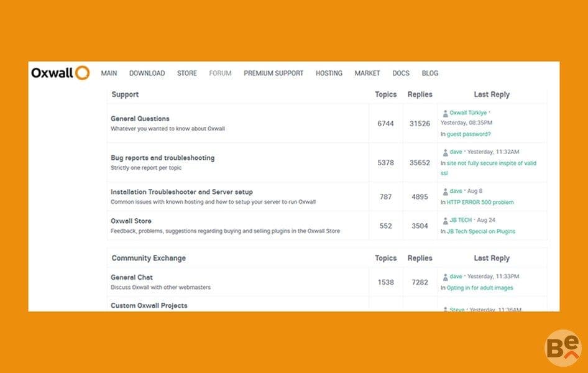This screenshot has height=373, width=588.
Task: Click topic count 787 for Installation Troubleshooter
Action: pyautogui.click(x=385, y=197)
